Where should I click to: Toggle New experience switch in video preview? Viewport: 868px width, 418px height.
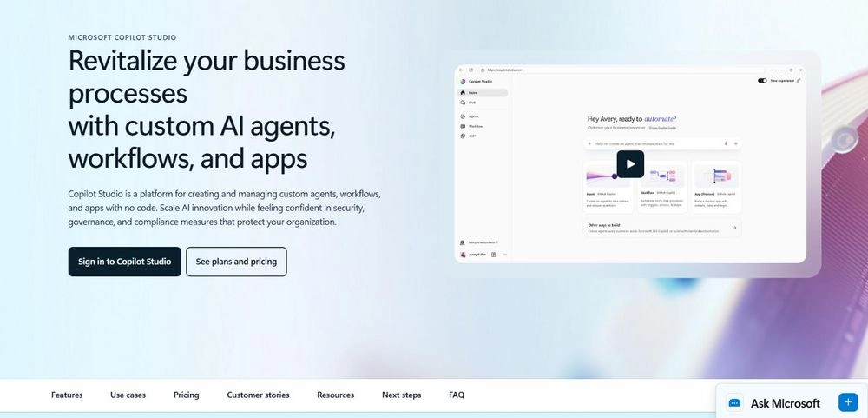[x=762, y=80]
